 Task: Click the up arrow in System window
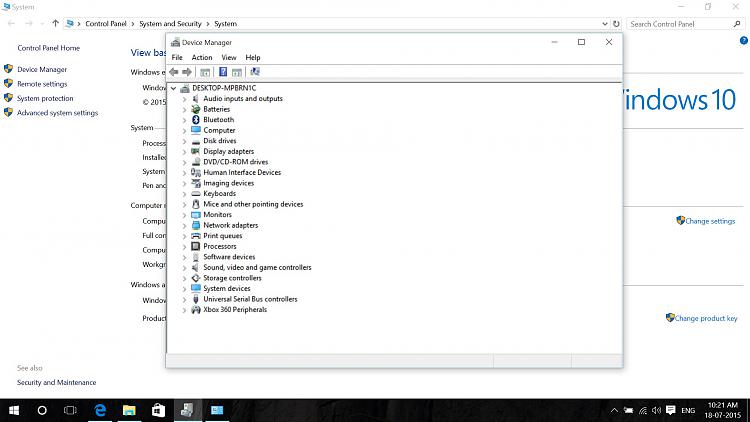point(55,23)
